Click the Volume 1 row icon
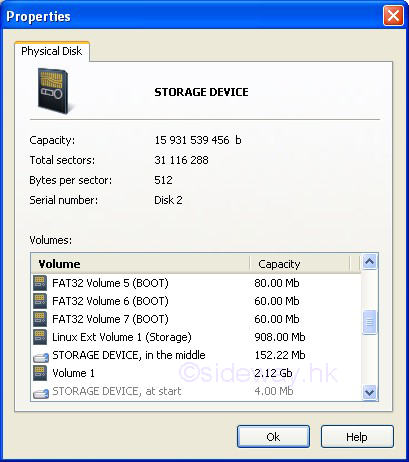 (x=40, y=373)
